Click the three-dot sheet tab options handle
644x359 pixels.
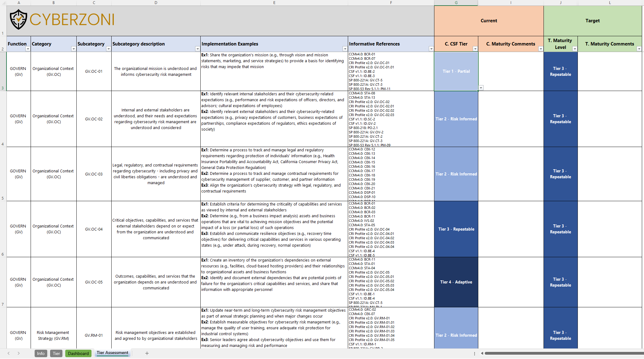[475, 353]
